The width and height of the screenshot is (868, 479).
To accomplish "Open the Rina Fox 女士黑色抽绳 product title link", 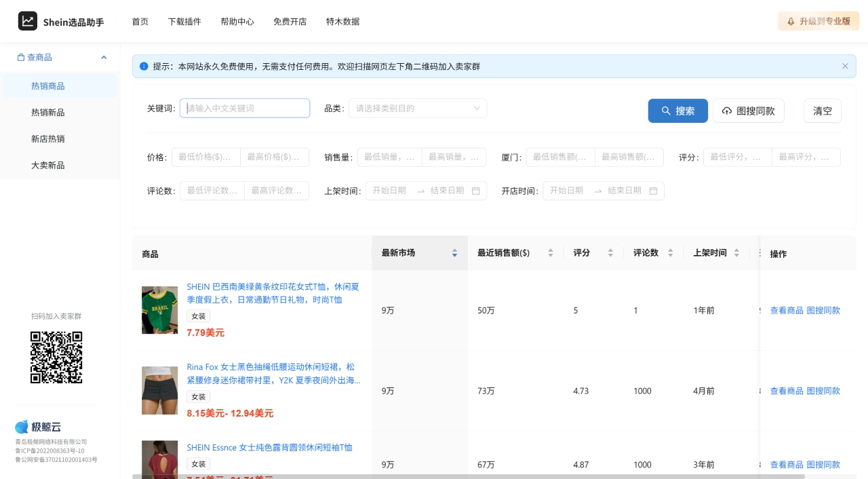I will (273, 373).
